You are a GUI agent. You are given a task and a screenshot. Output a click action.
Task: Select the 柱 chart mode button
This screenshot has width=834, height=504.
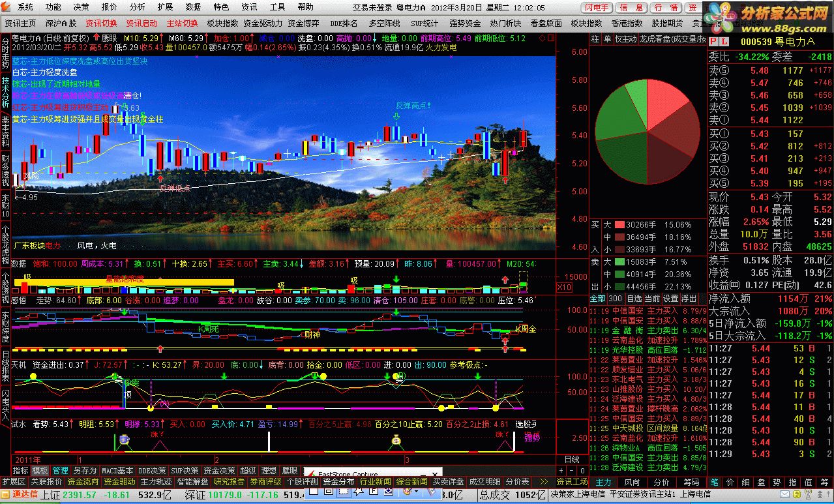(595, 39)
